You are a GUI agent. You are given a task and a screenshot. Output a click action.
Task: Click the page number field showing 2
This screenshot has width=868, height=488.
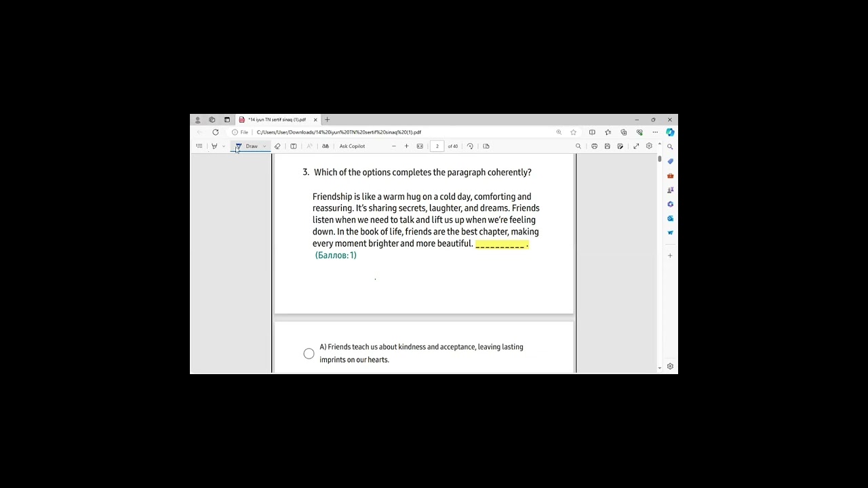(437, 146)
